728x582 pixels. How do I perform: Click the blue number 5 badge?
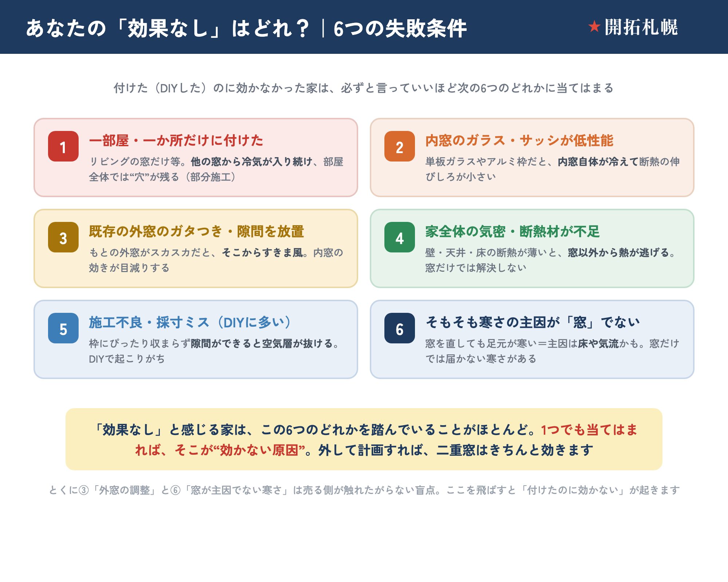point(63,328)
